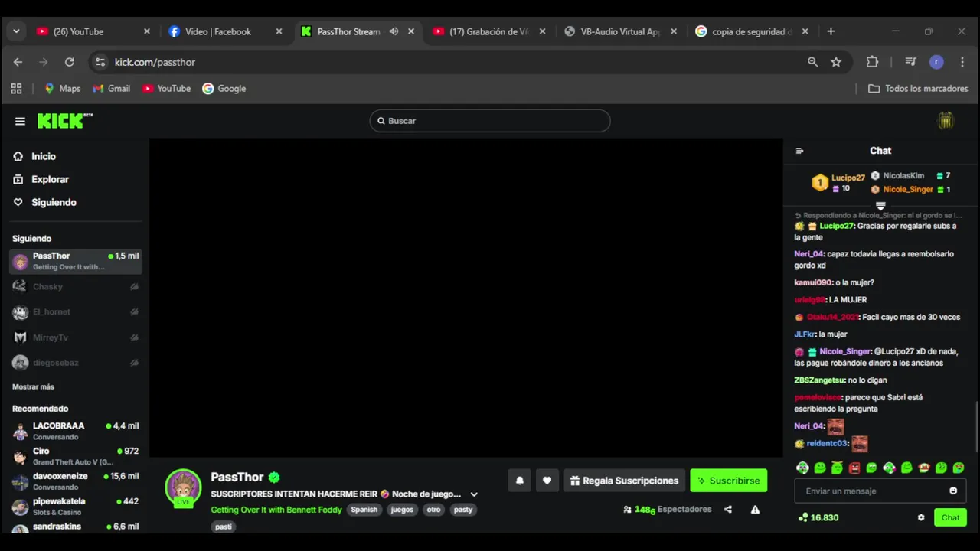Viewport: 980px width, 551px height.
Task: Click the Spanish tag
Action: tap(364, 510)
